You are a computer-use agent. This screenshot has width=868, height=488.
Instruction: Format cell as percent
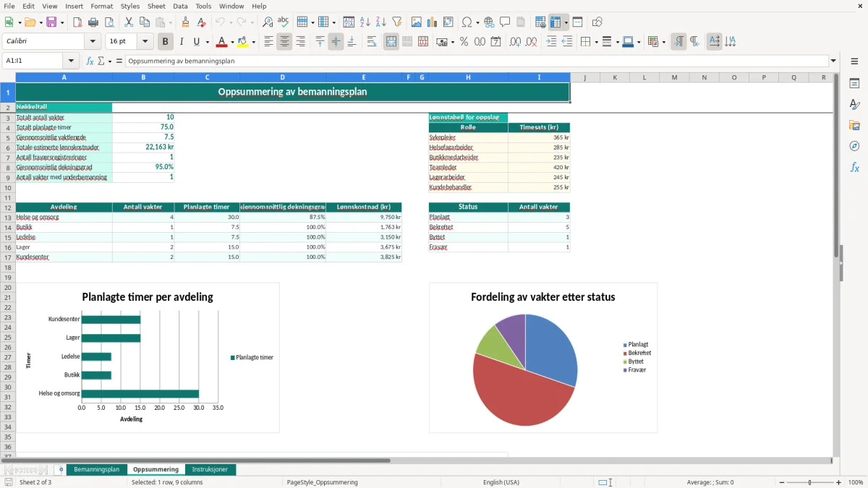(x=464, y=42)
